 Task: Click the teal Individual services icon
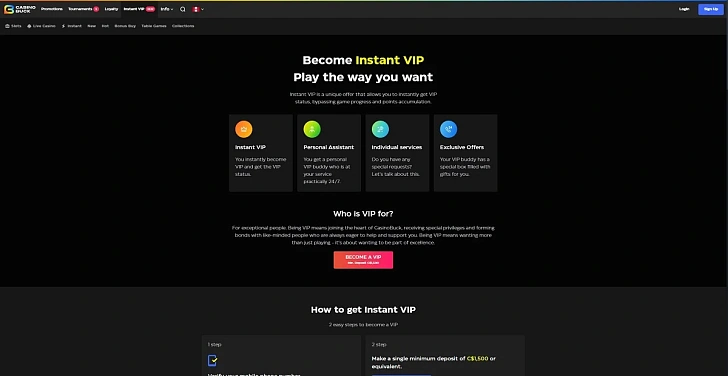(x=380, y=129)
